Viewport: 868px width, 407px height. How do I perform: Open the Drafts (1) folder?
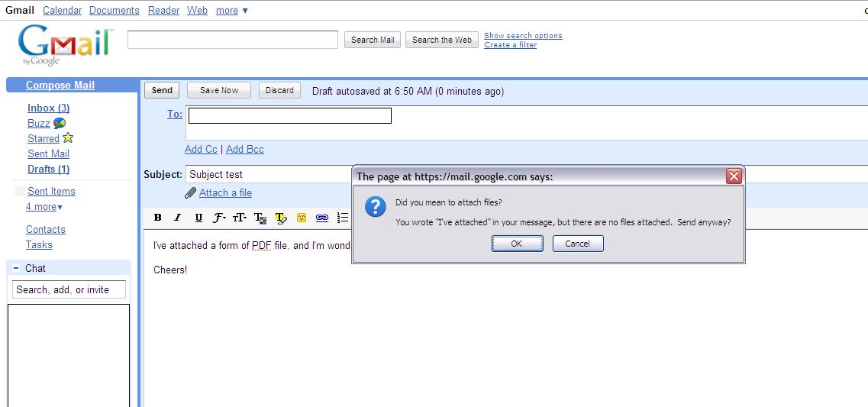click(x=49, y=169)
